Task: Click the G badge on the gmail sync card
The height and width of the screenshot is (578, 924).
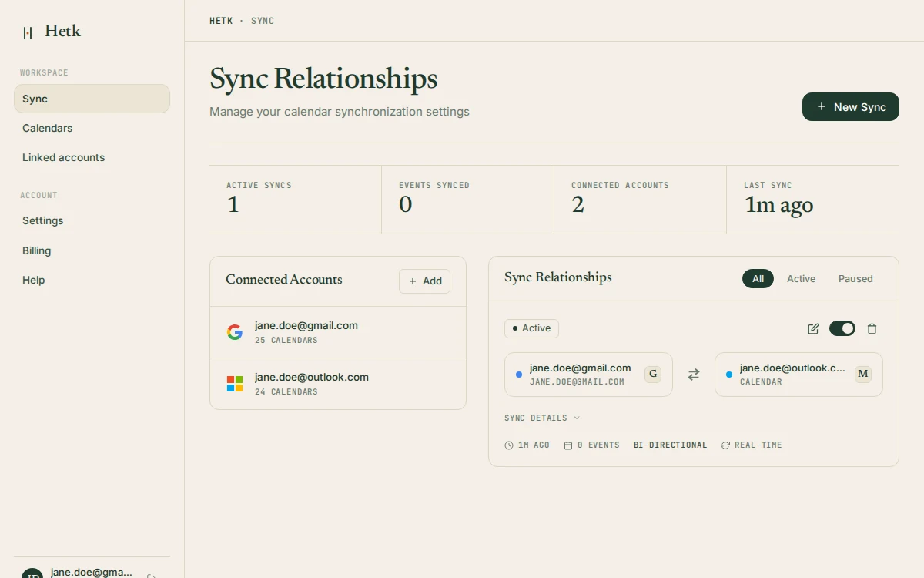Action: (653, 375)
